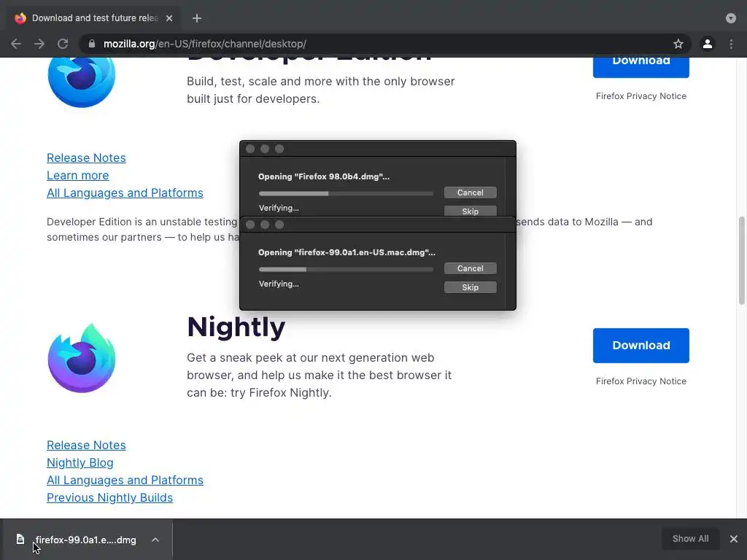747x560 pixels.
Task: Open Nightly All Languages and Platforms link
Action: click(125, 480)
